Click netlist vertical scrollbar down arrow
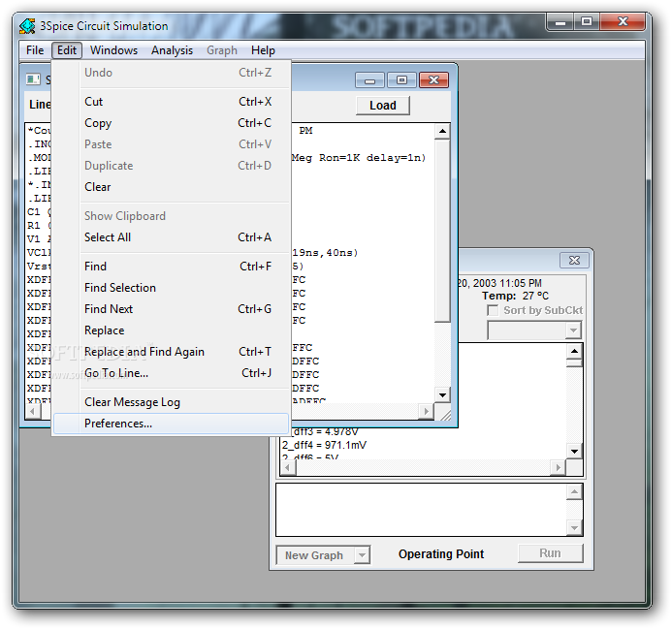Image resolution: width=672 pixels, height=629 pixels. (x=442, y=394)
